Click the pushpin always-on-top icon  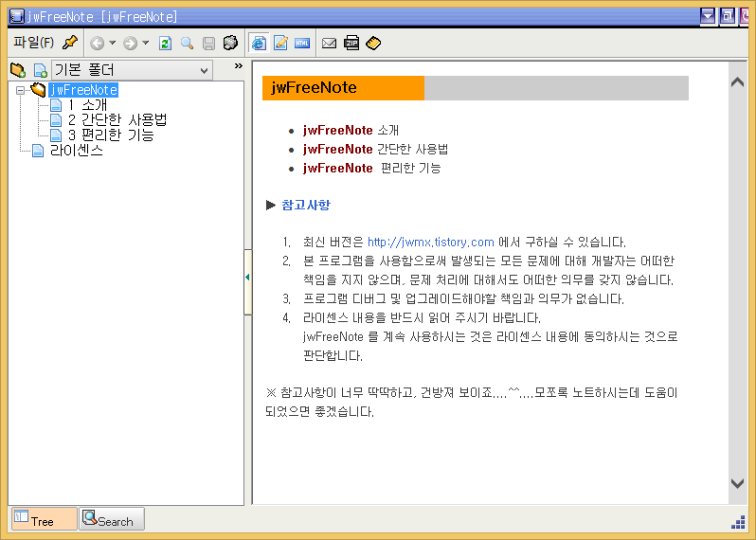click(x=70, y=43)
